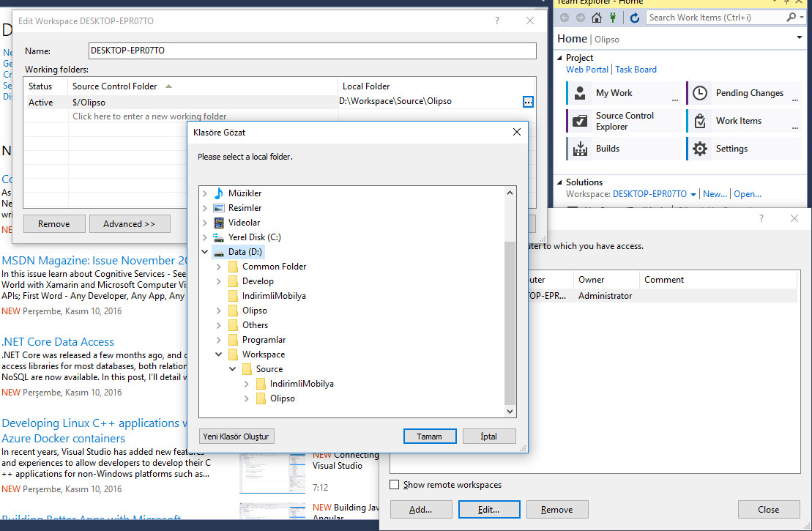Open the Workspace DESKTOP-EPR07TO dropdown
Screen dimensions: 812x531
(x=693, y=195)
